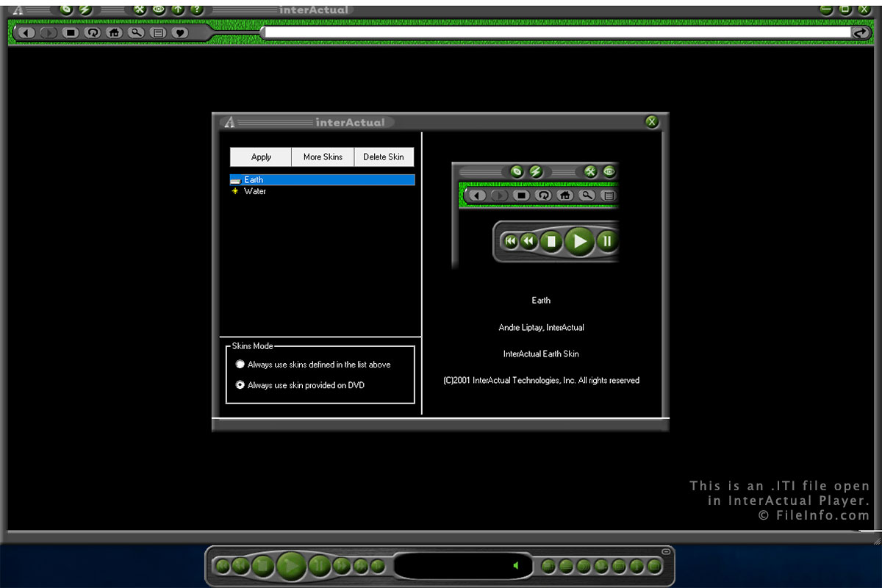Click the list page icon in navigation bar

(157, 32)
